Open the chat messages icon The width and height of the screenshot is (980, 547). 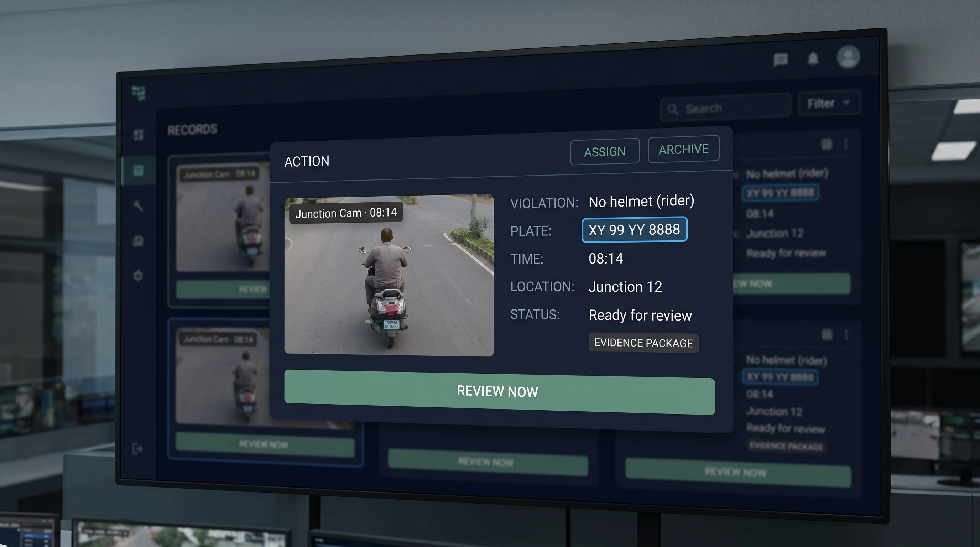point(780,60)
